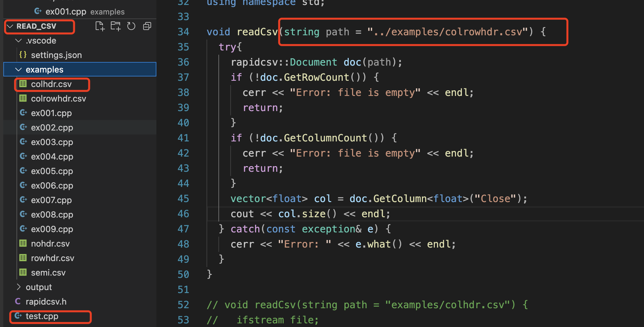Viewport: 644px width, 327px height.
Task: Click the commented readCsv line 52
Action: (x=367, y=305)
